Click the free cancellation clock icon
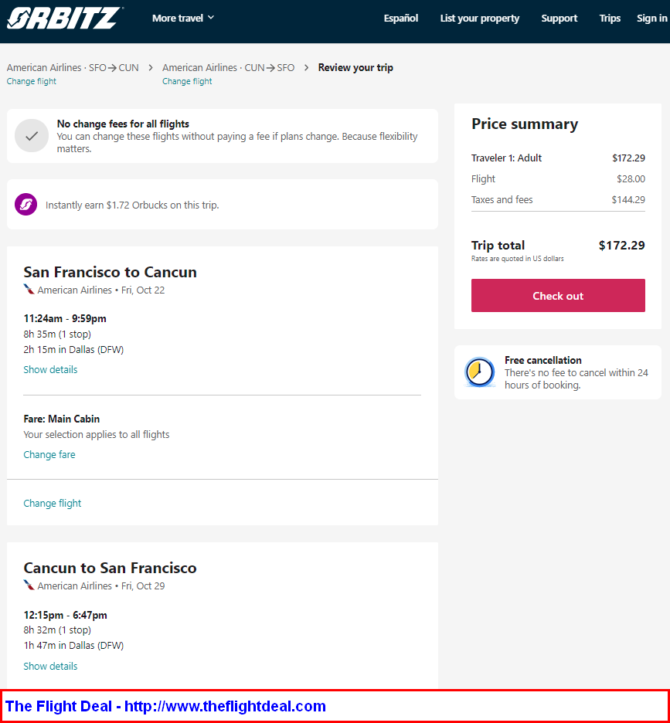The width and height of the screenshot is (670, 723). pyautogui.click(x=480, y=372)
